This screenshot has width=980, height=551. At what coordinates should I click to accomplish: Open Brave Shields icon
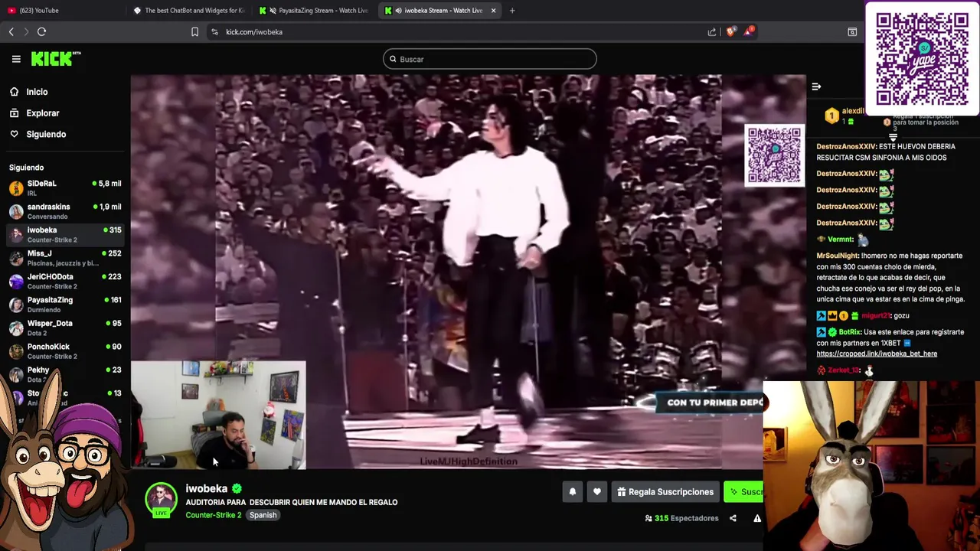(730, 31)
